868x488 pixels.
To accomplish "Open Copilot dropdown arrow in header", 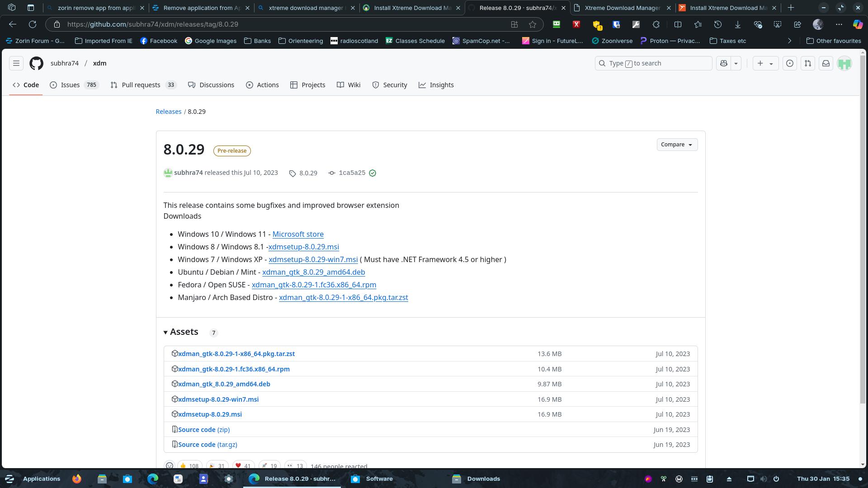I will (736, 63).
